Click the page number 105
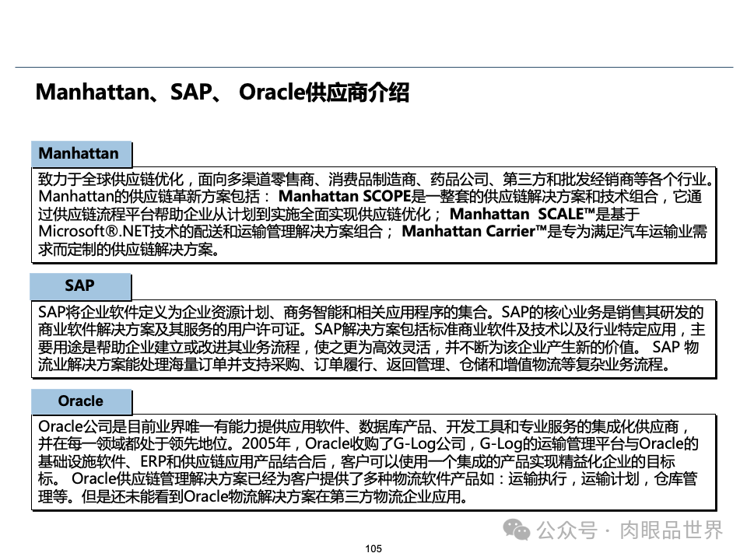Image resolution: width=747 pixels, height=560 pixels. tap(373, 548)
